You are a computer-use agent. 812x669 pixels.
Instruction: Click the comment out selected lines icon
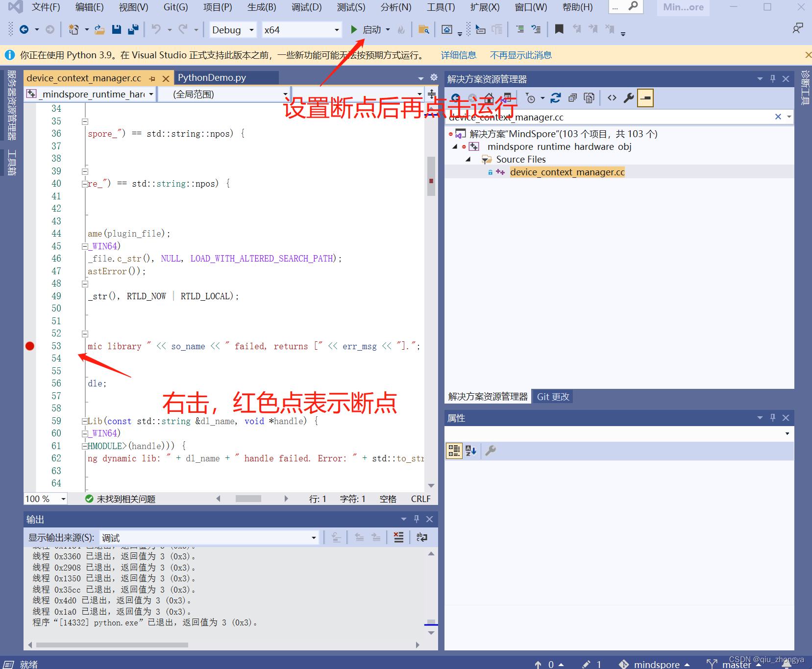coord(520,29)
